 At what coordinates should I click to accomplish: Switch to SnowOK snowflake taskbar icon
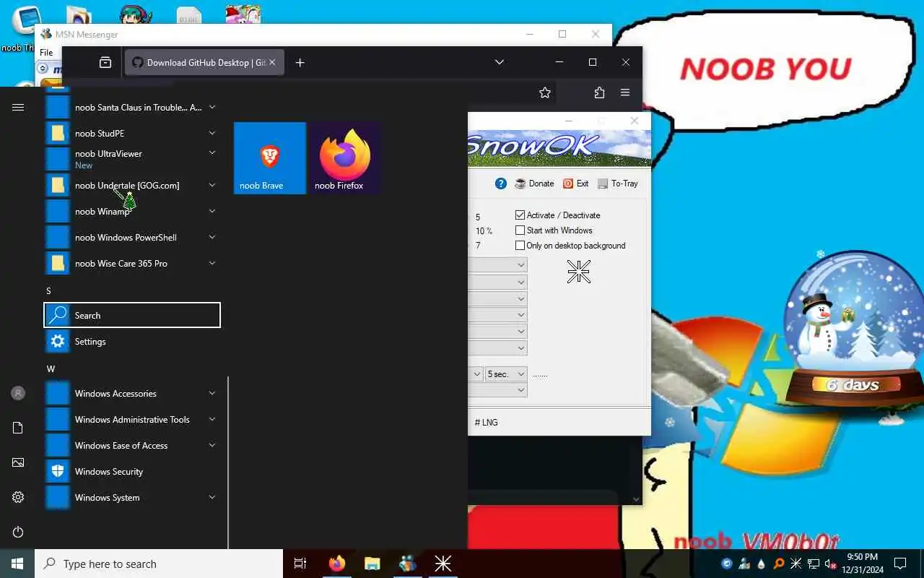443,564
